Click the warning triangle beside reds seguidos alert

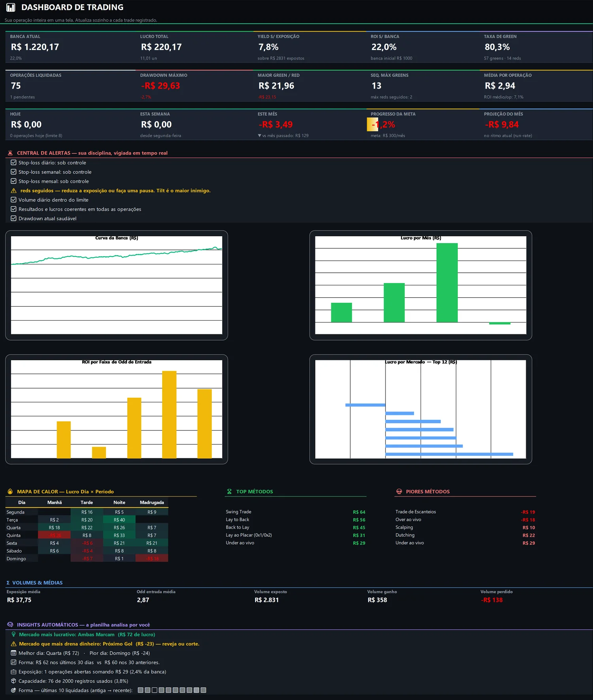pos(13,191)
